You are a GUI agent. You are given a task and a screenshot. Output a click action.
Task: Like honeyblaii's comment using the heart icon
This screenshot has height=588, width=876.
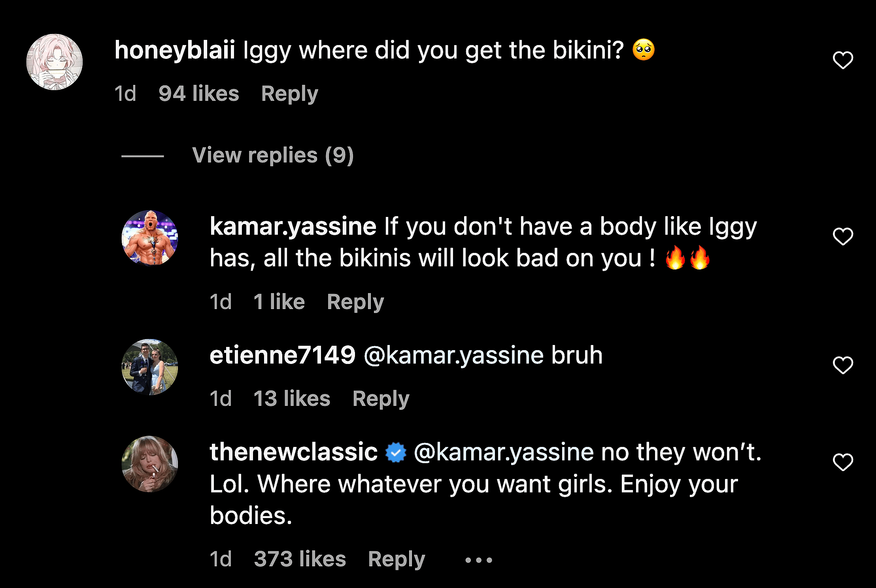(x=843, y=60)
